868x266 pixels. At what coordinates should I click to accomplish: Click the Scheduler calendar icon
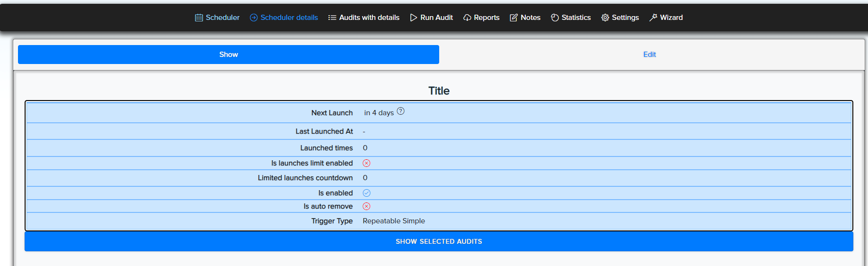point(199,18)
